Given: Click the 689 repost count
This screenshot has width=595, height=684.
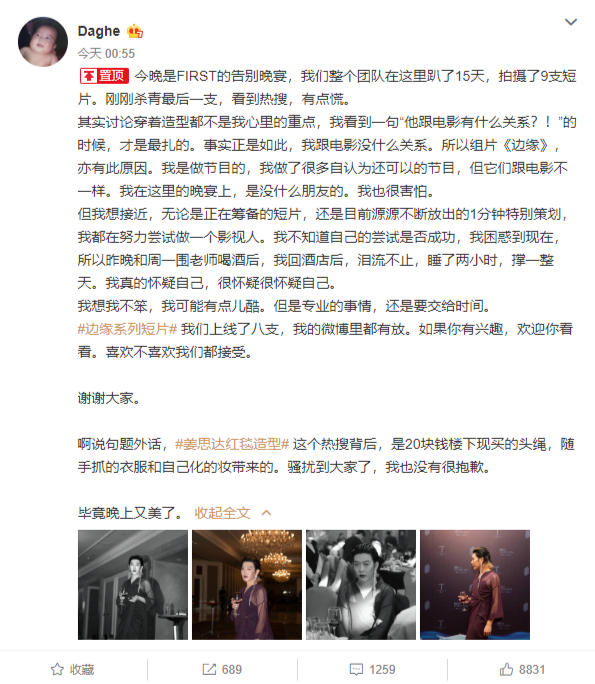Looking at the screenshot, I should pyautogui.click(x=232, y=669).
